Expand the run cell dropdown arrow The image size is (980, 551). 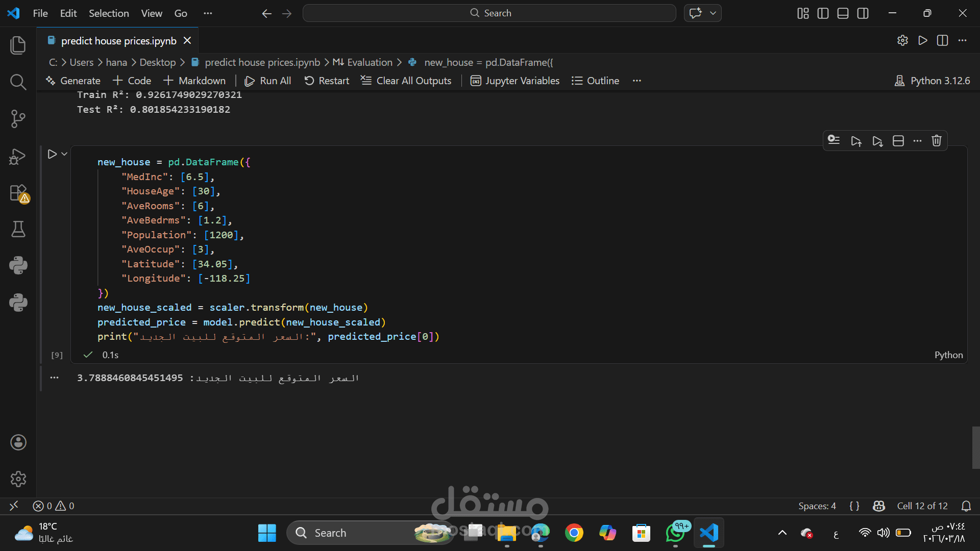[64, 154]
